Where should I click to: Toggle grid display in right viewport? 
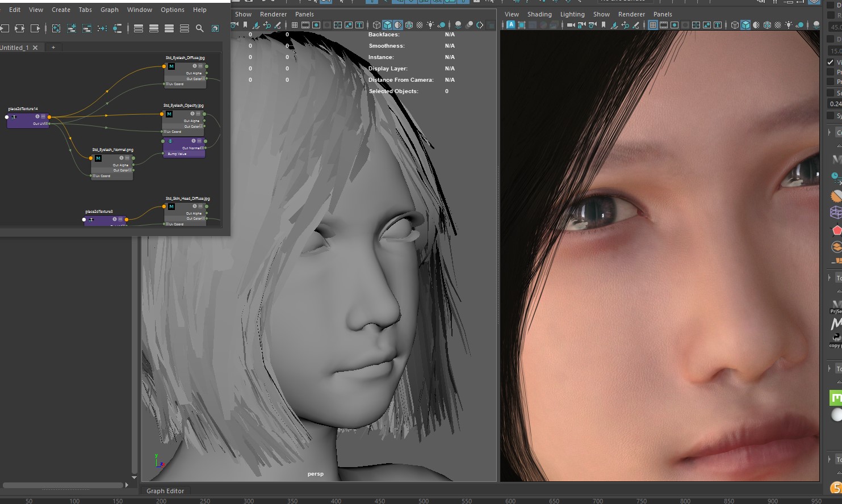(x=652, y=25)
